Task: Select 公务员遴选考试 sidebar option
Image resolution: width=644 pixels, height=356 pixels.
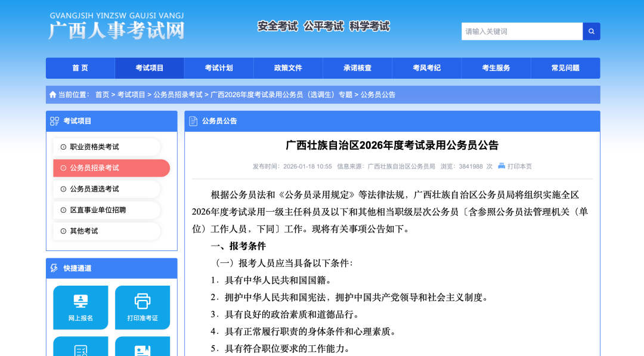Action: point(94,189)
